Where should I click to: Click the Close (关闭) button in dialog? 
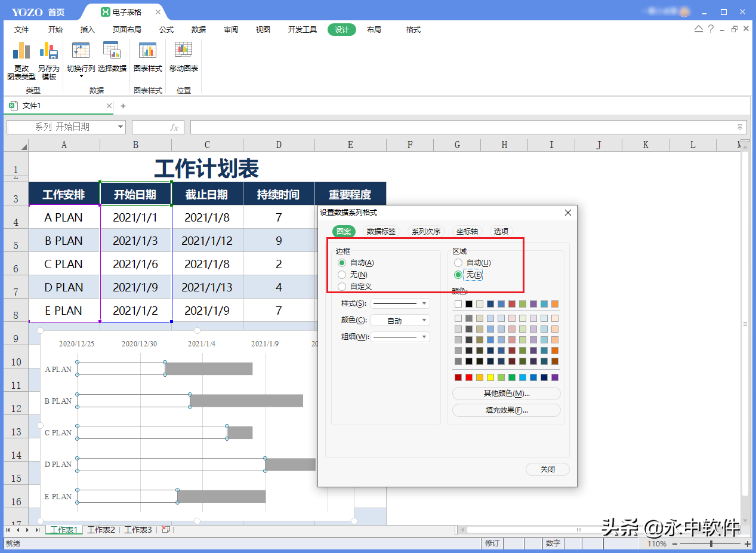click(547, 469)
